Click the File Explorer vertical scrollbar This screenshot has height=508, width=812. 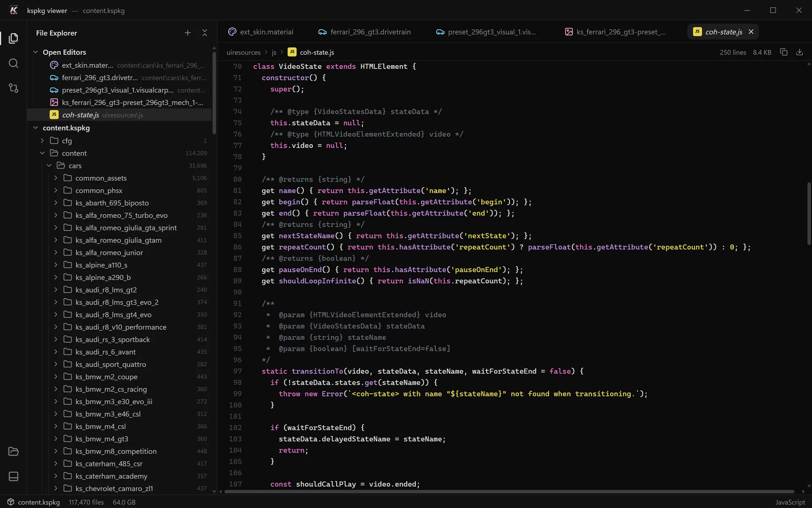pos(214,92)
